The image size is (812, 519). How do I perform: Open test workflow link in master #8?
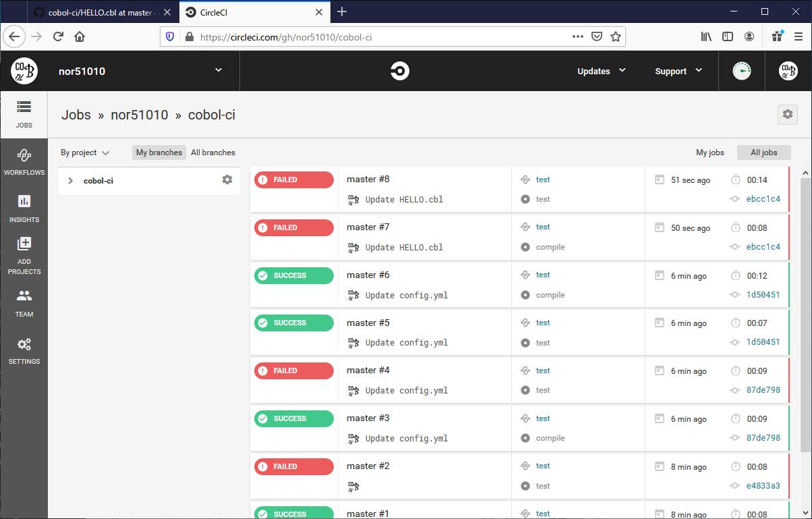pyautogui.click(x=543, y=180)
